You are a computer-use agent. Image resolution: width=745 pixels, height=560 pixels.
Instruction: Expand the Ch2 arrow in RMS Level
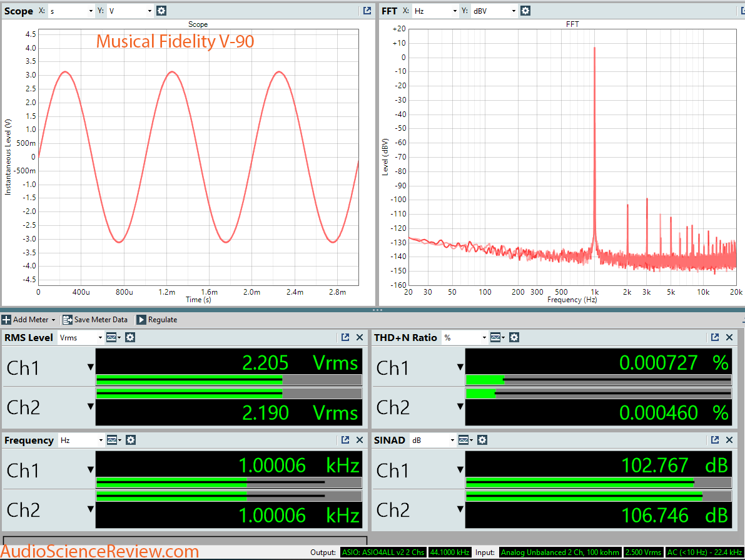tap(90, 407)
